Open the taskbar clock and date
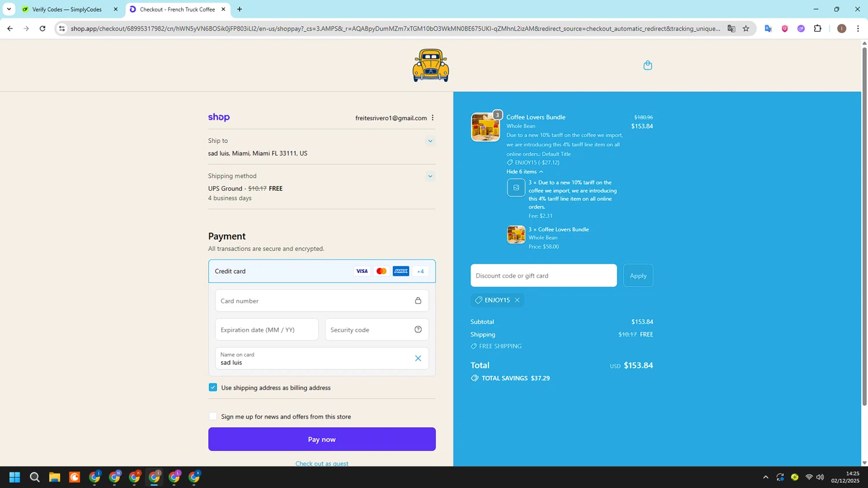The image size is (868, 488). (x=845, y=477)
